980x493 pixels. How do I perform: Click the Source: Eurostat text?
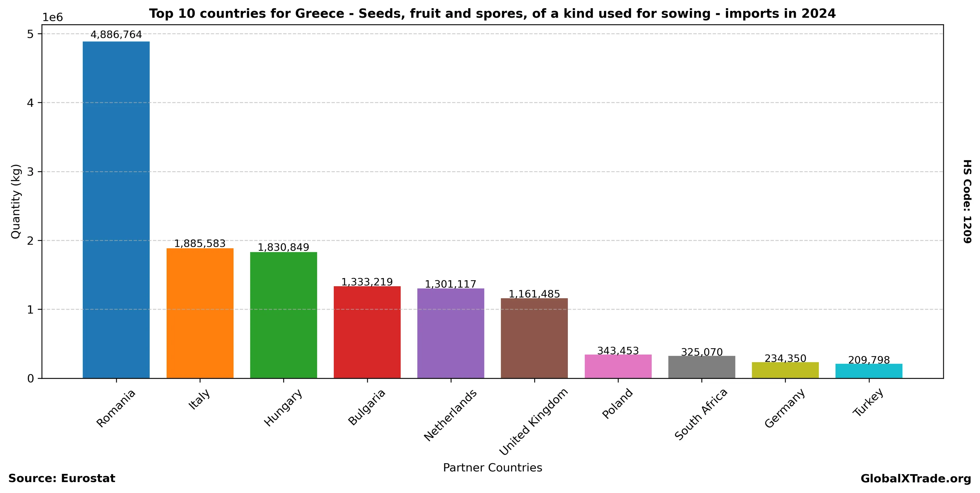pos(62,478)
